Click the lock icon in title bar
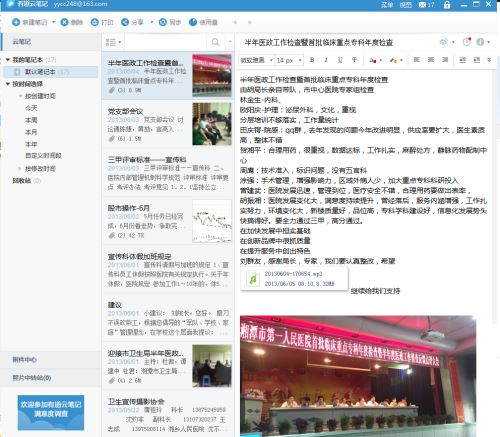Screen dimensions: 500x437 tap(447, 5)
